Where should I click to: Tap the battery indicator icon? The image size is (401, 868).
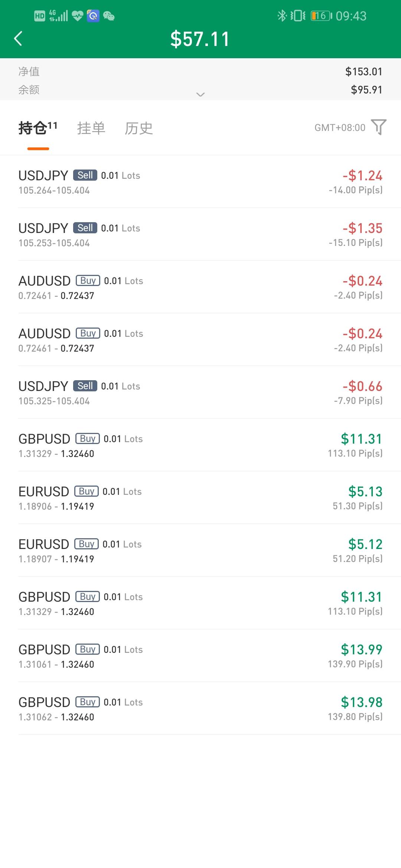pos(321,16)
